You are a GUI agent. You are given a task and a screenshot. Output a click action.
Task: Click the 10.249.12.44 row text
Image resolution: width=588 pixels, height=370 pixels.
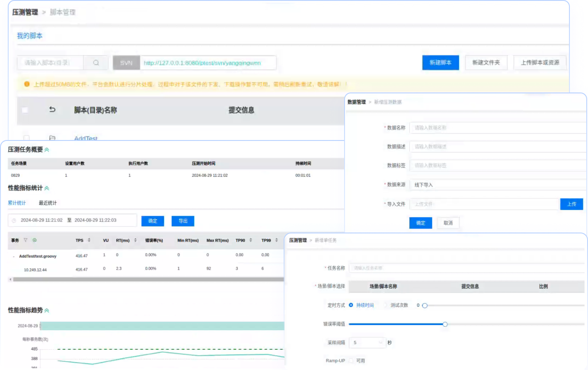(35, 269)
